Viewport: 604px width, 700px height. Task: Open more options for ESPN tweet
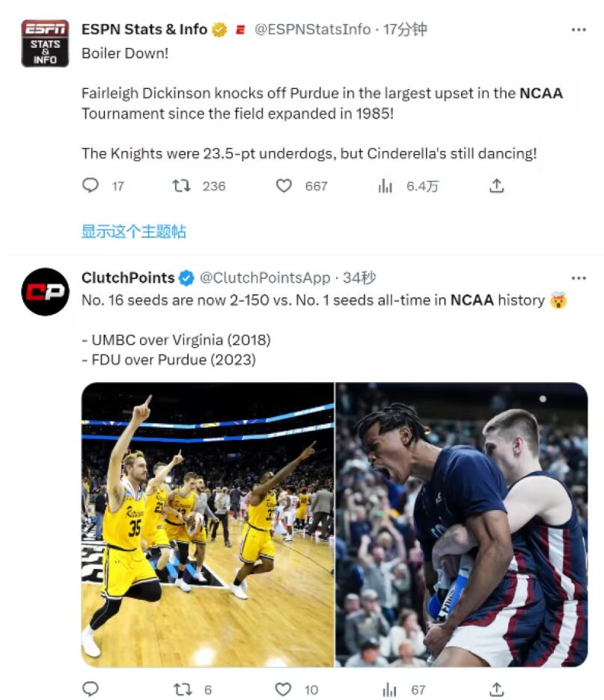[579, 29]
